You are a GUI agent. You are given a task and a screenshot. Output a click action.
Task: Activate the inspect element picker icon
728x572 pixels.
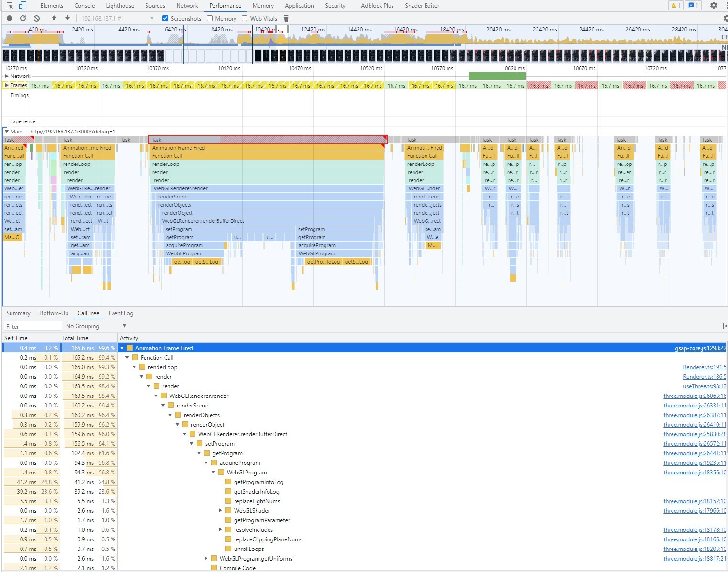[x=10, y=6]
